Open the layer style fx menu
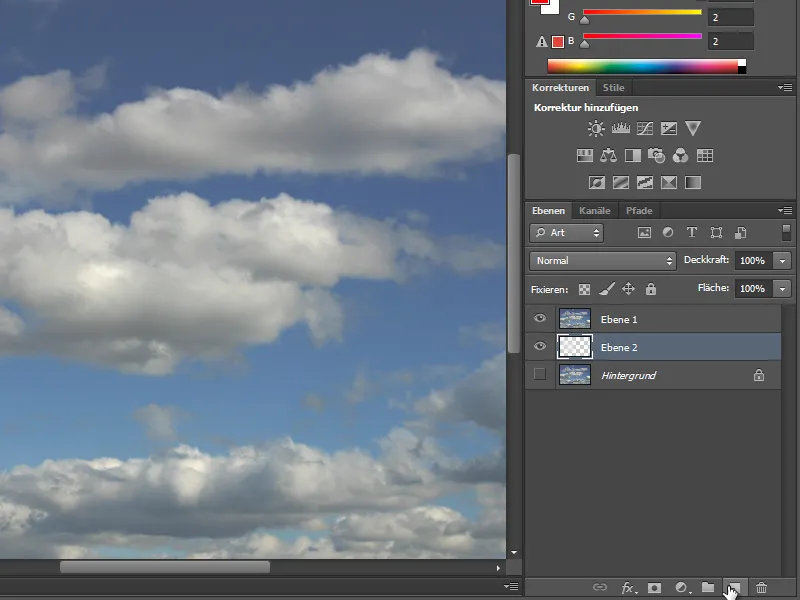800x600 pixels. [x=629, y=588]
